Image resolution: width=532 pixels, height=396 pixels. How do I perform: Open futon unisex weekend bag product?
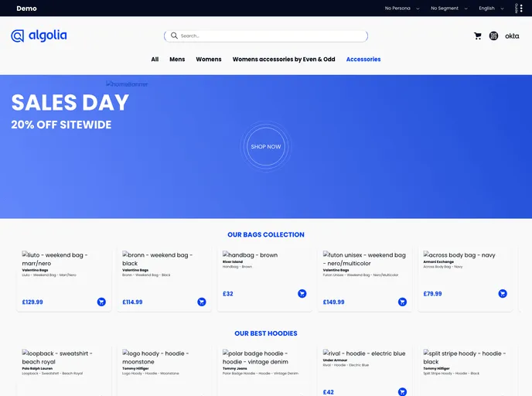tap(364, 259)
